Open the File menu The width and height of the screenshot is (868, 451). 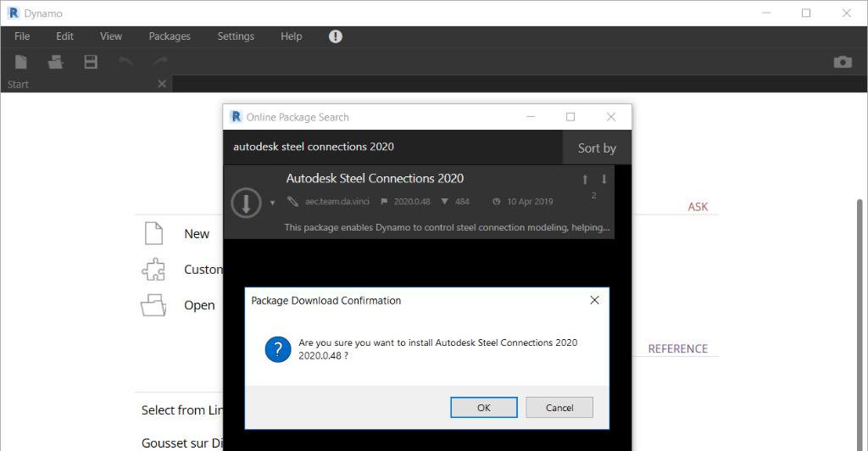click(x=22, y=36)
